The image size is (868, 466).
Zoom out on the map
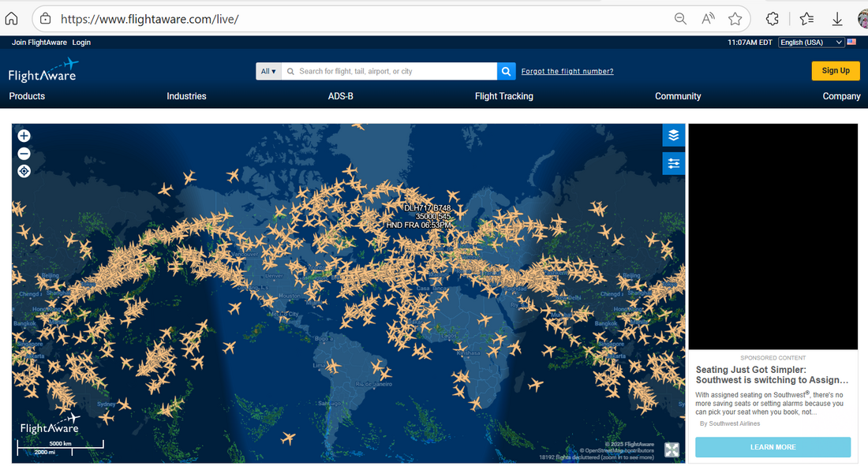click(x=24, y=153)
